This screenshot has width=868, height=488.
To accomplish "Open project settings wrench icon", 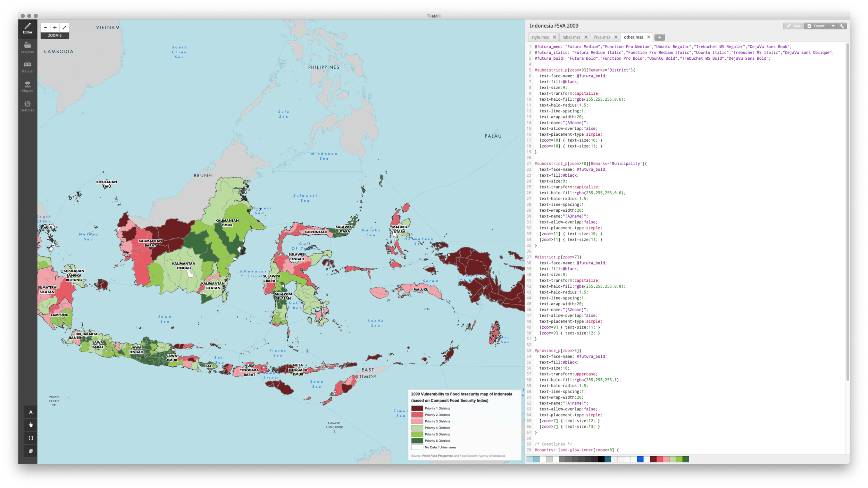I will 842,26.
